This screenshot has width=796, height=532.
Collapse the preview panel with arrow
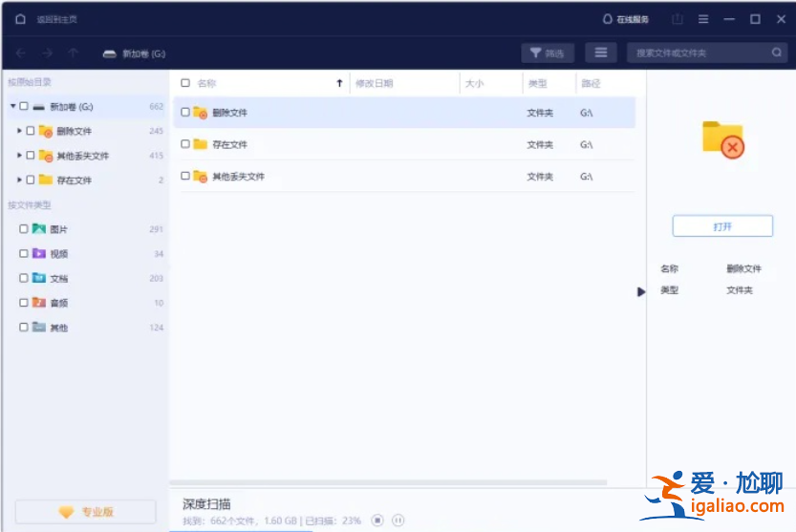tap(641, 292)
